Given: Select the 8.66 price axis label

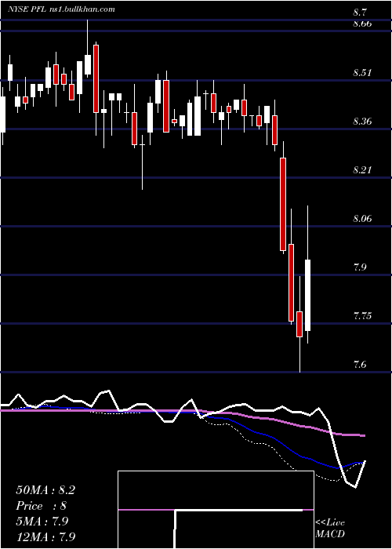Looking at the screenshot, I should click(x=362, y=24).
